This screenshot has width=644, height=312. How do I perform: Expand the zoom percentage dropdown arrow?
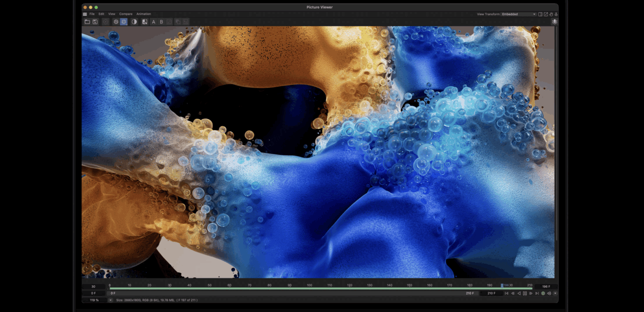[x=111, y=300]
